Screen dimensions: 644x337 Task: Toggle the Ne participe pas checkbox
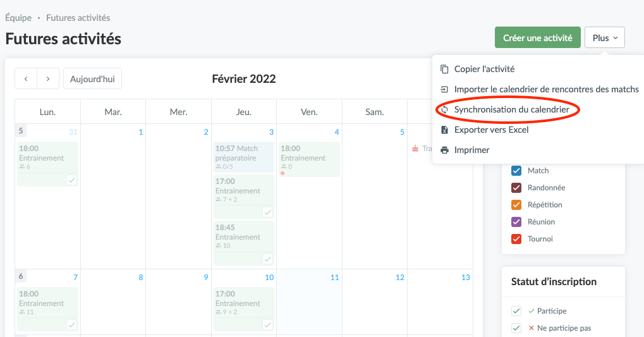516,328
